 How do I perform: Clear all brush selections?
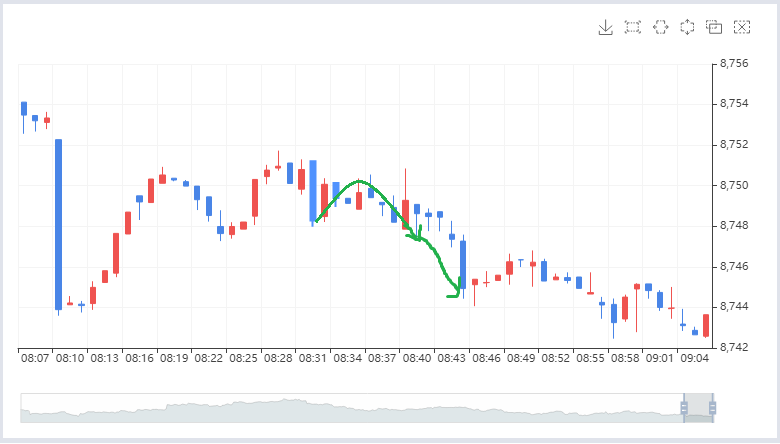coord(742,27)
